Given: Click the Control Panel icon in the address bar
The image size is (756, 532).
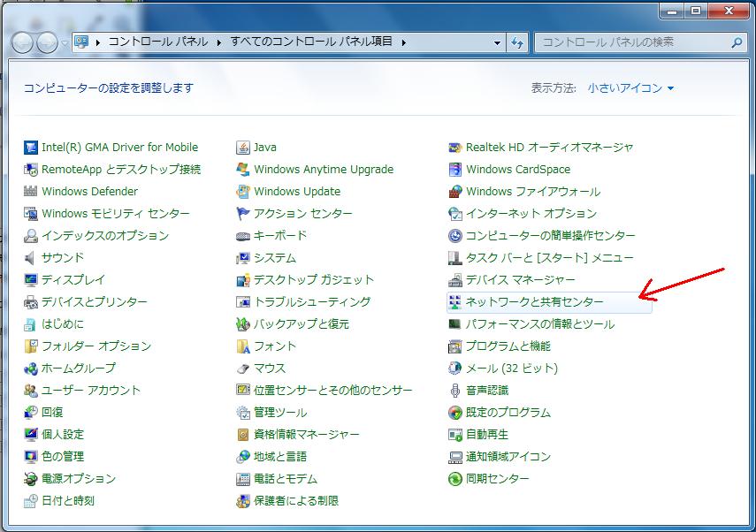Looking at the screenshot, I should (82, 42).
